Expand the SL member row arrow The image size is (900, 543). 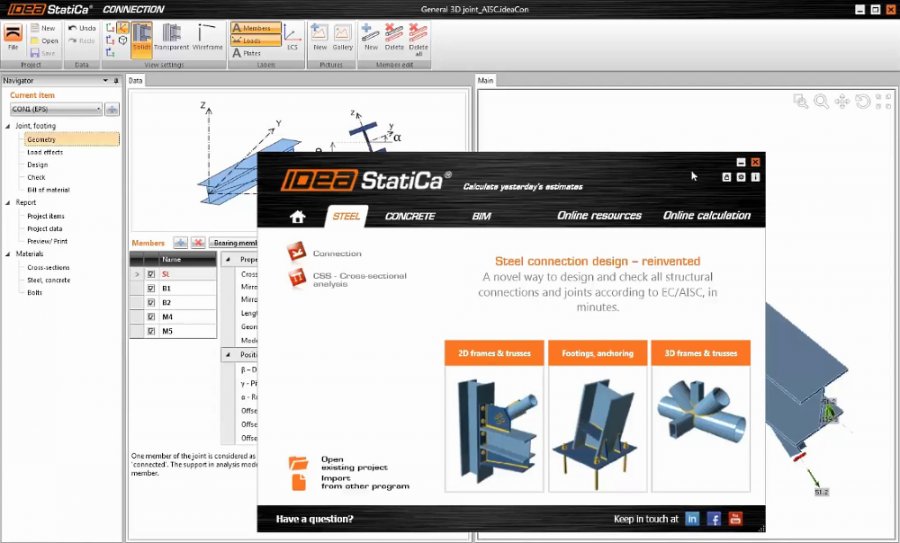137,274
